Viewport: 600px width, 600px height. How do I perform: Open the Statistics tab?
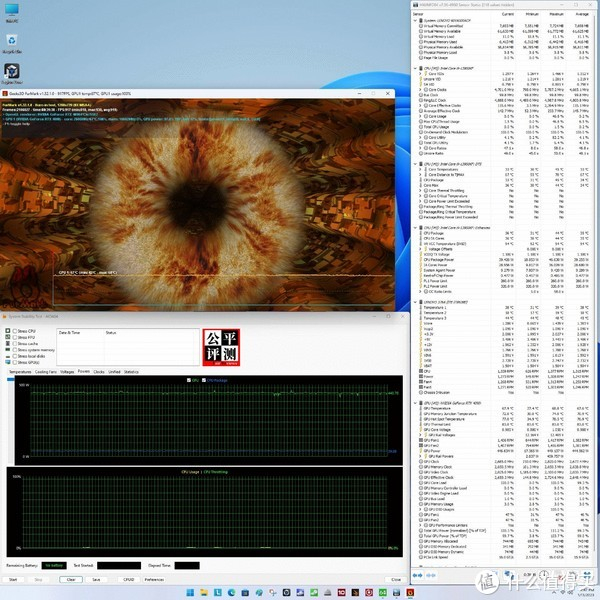click(x=131, y=371)
